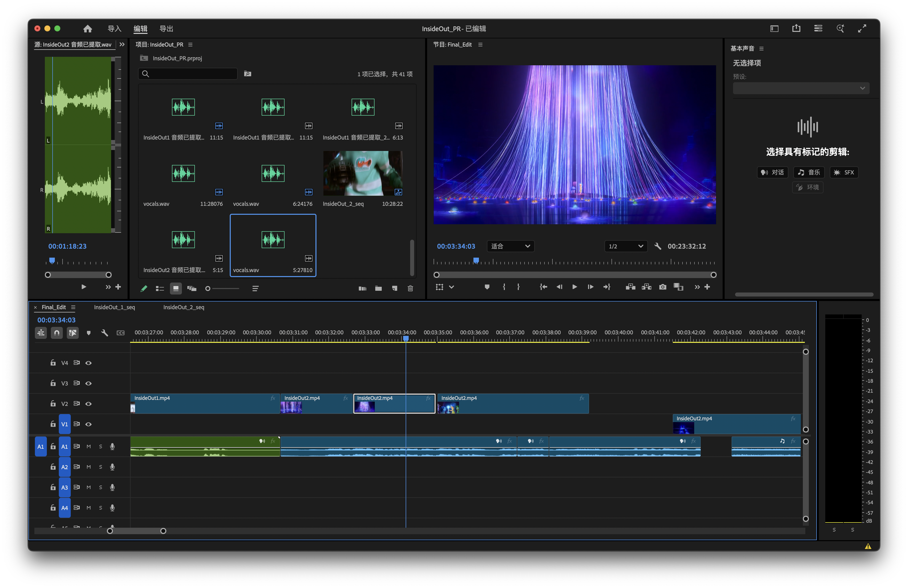Go to Out point in program monitor

(x=606, y=287)
